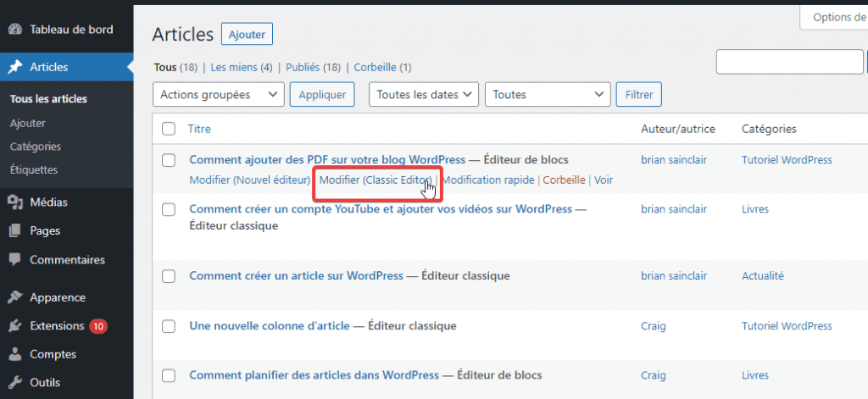Move PDF article to Corbeille
Viewport: 868px width, 399px height.
click(x=564, y=180)
